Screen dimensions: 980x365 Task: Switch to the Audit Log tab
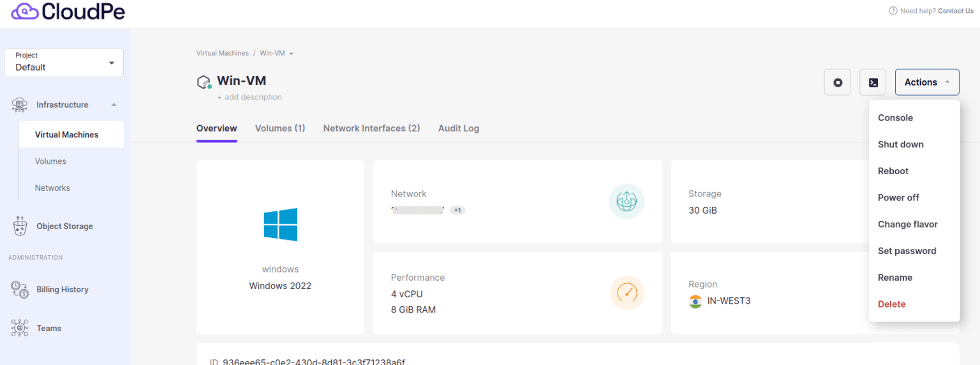point(459,128)
